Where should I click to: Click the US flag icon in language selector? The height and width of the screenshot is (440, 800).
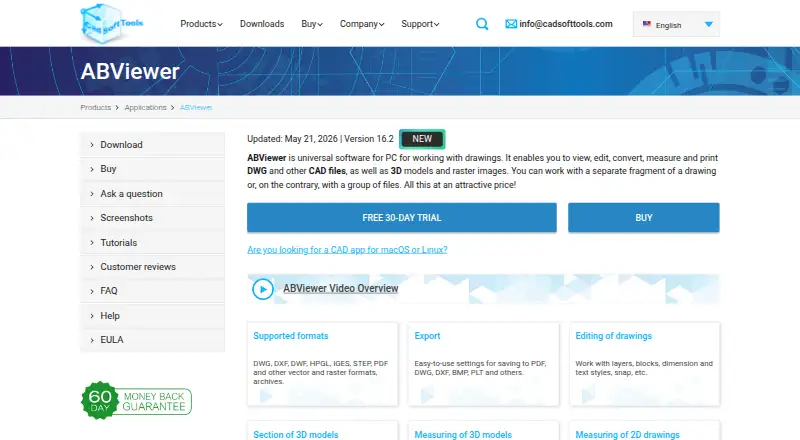(x=646, y=24)
